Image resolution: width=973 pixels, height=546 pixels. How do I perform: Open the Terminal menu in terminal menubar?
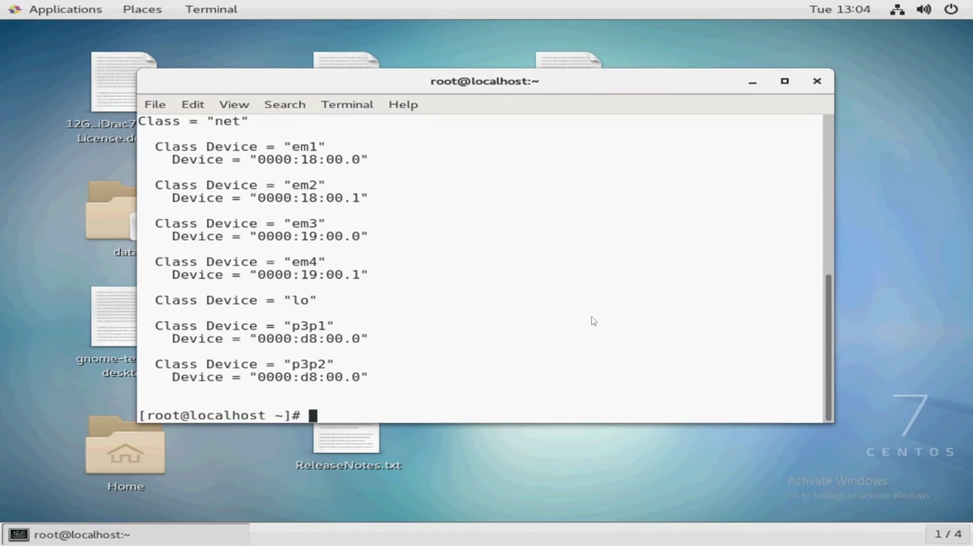(347, 104)
